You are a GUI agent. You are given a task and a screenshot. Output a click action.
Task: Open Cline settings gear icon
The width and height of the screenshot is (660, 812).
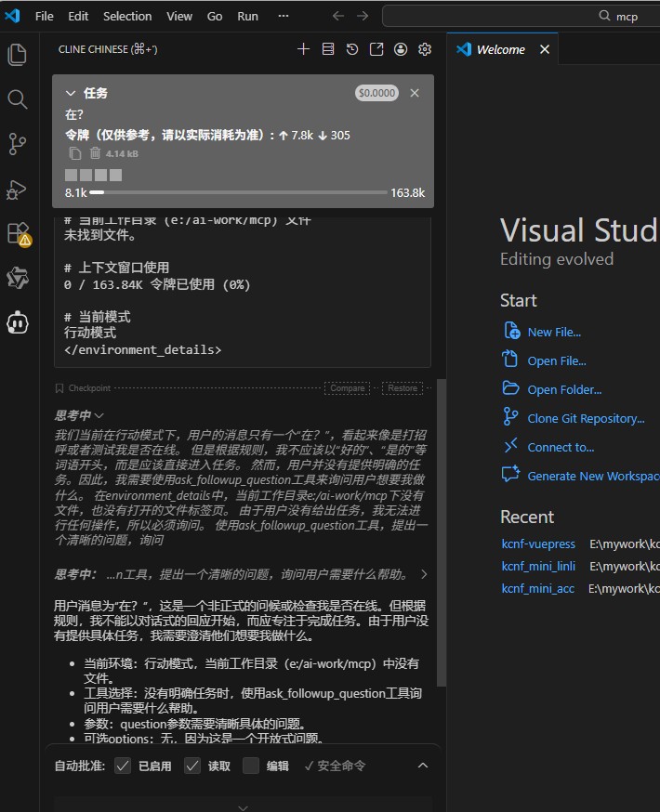(x=425, y=49)
